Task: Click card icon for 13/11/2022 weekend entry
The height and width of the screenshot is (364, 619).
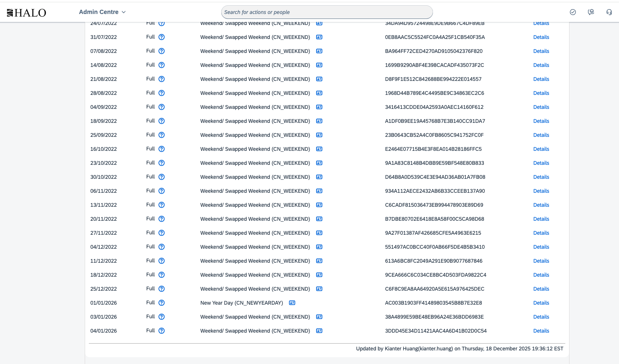Action: 319,205
